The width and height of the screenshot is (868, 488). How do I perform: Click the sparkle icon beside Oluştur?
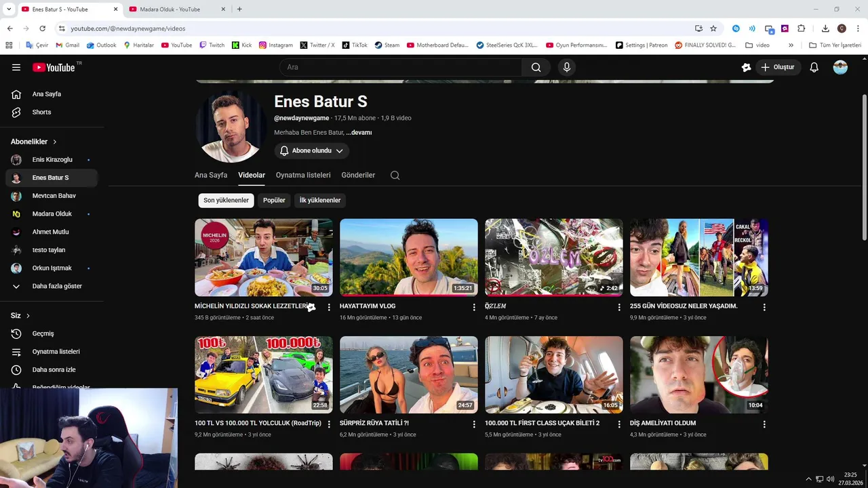pyautogui.click(x=747, y=67)
